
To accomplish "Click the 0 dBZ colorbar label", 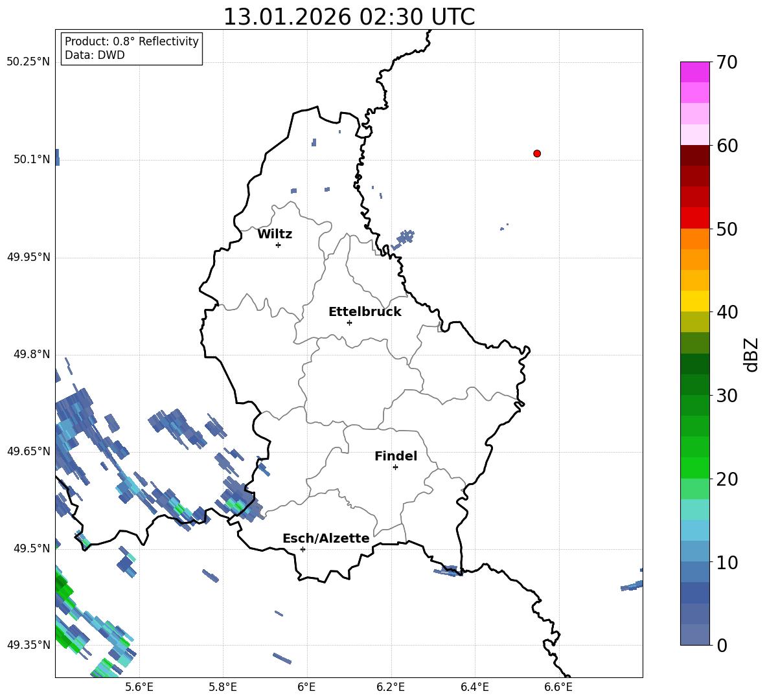I will pos(721,645).
